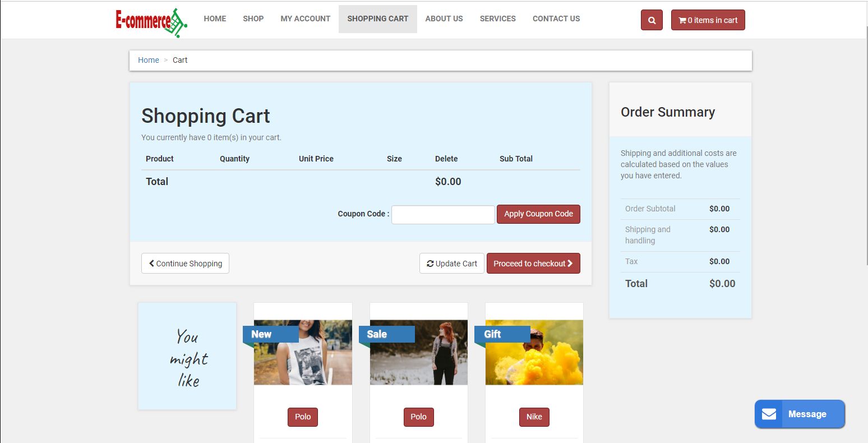This screenshot has height=443, width=868.
Task: Click the E-commerce logo
Action: coord(151,22)
